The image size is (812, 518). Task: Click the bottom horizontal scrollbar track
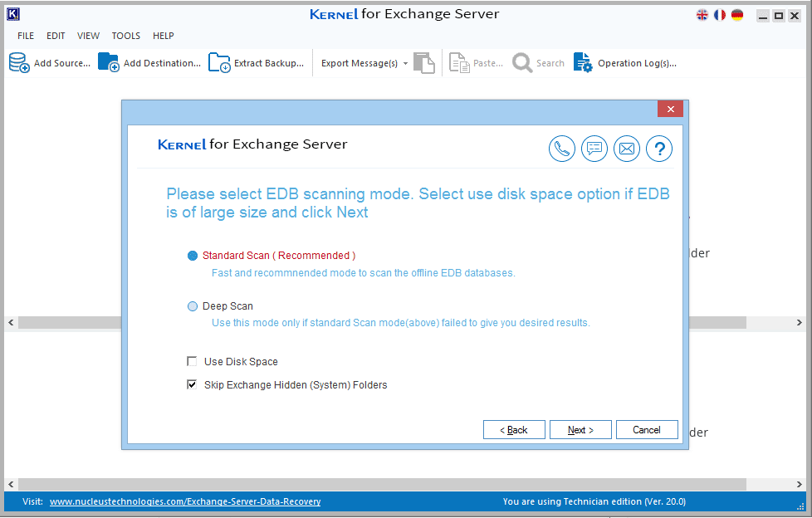point(382,484)
